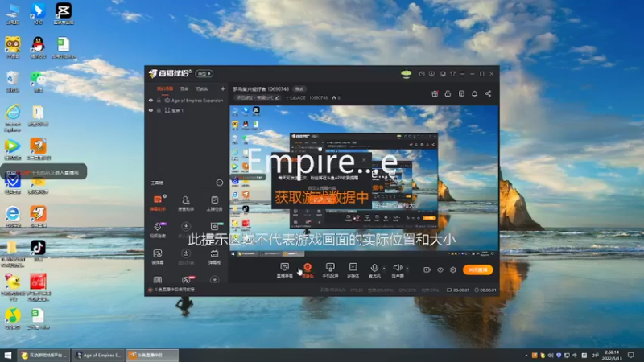This screenshot has width=644, height=362.
Task: Select Age of Empires Expansion source row
Action: tap(187, 100)
